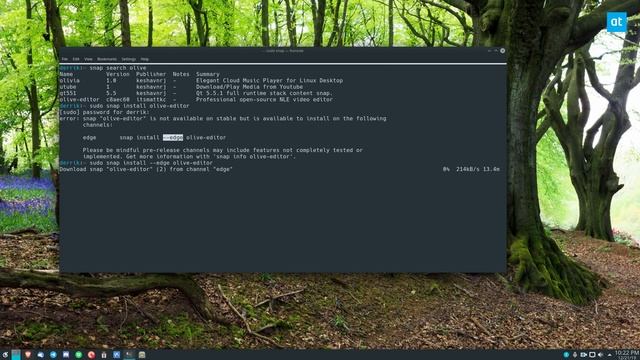Viewport: 640px width, 360px height.
Task: Click the "Publisher" column header text
Action: pyautogui.click(x=151, y=74)
